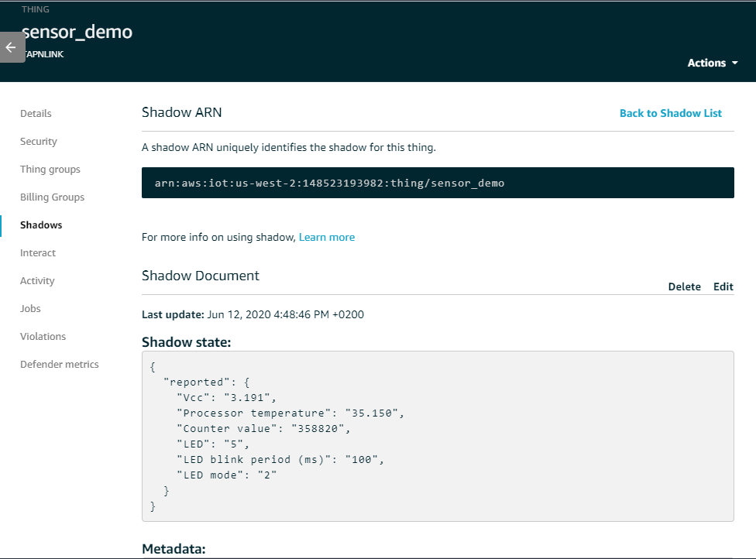756x559 pixels.
Task: Delete the shadow document
Action: pyautogui.click(x=684, y=286)
